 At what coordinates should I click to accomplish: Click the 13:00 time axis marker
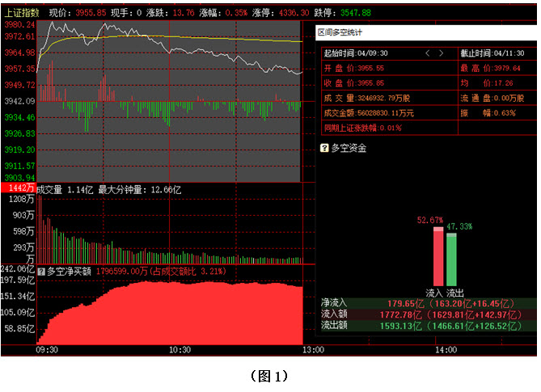[313, 350]
